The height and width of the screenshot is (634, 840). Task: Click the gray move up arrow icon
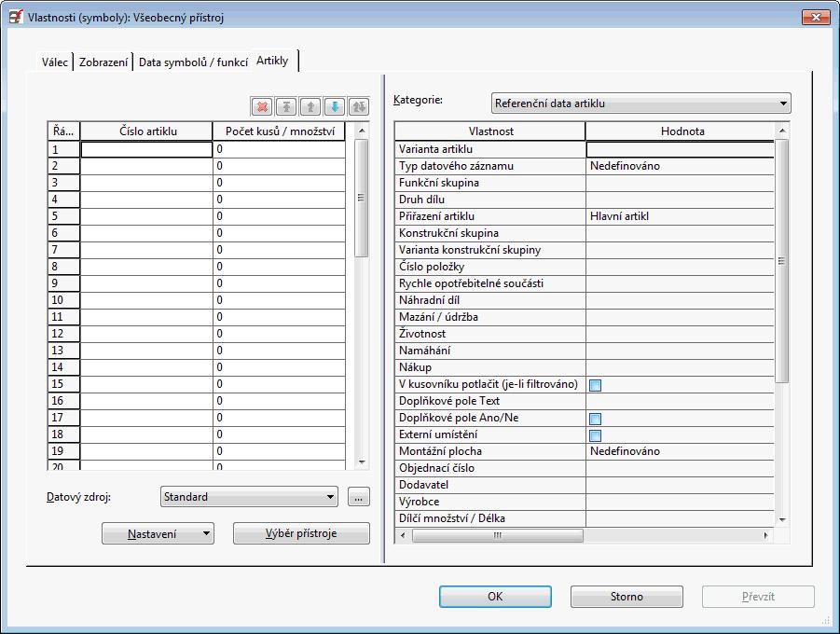(310, 106)
